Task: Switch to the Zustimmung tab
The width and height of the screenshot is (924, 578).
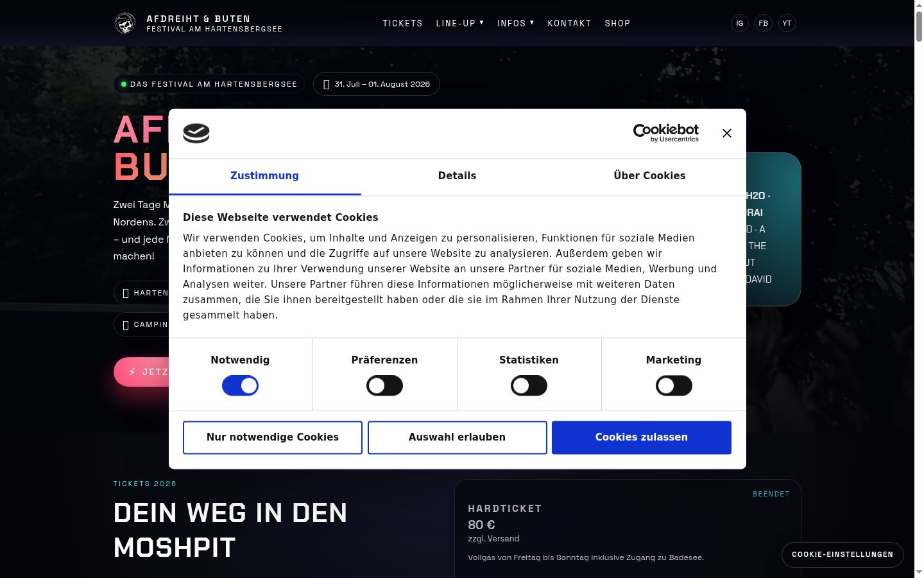Action: click(x=264, y=176)
